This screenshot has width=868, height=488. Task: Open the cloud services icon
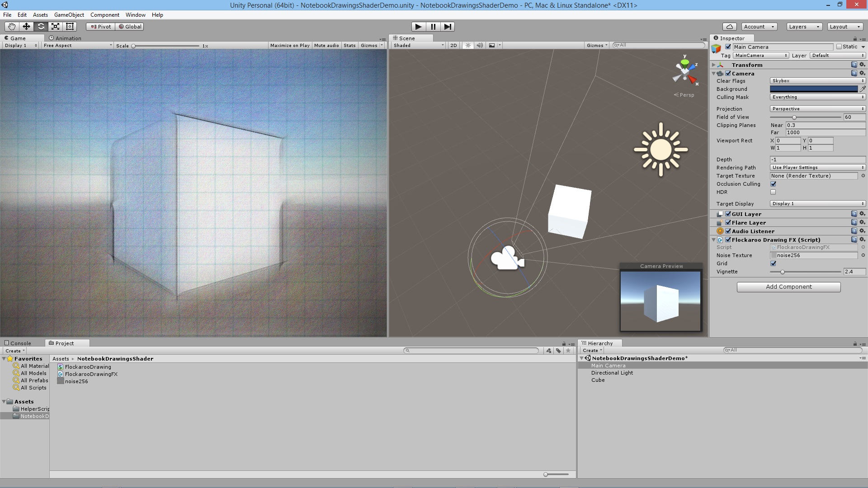coord(729,27)
